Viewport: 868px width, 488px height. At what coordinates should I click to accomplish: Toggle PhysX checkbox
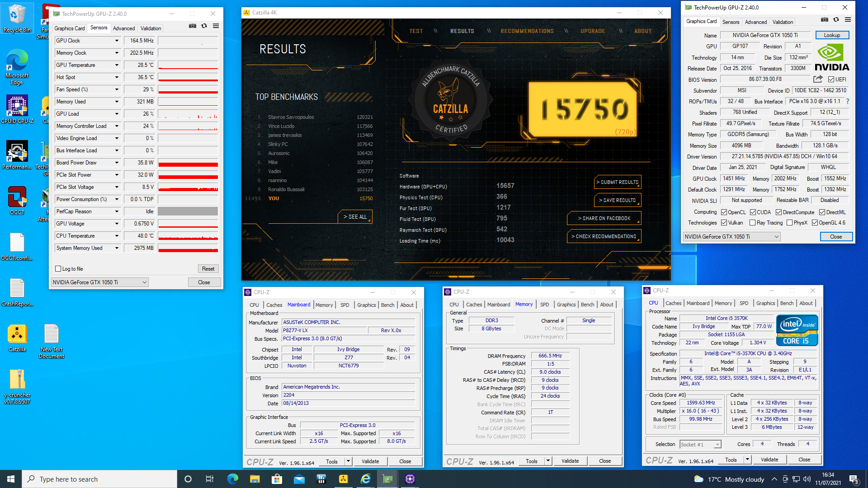789,223
